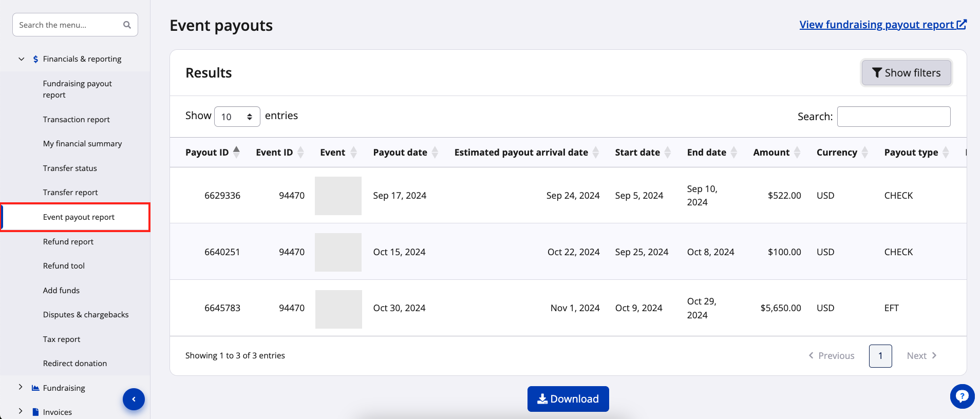Sort by Currency column arrows
This screenshot has width=980, height=419.
pos(865,152)
